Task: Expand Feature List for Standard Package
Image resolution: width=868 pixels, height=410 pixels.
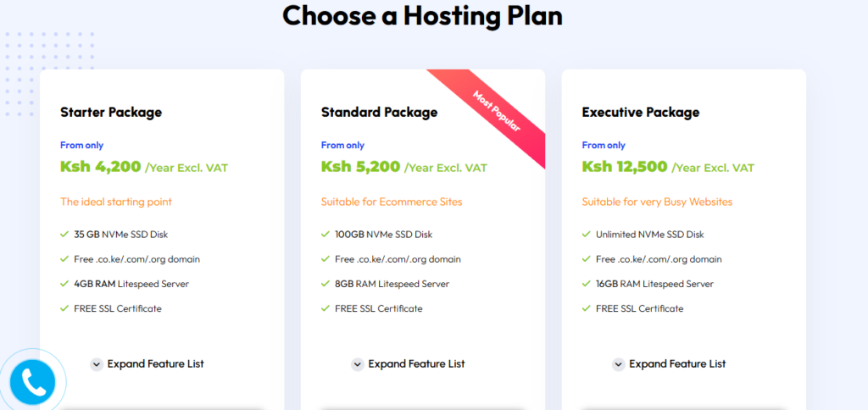Action: tap(409, 364)
